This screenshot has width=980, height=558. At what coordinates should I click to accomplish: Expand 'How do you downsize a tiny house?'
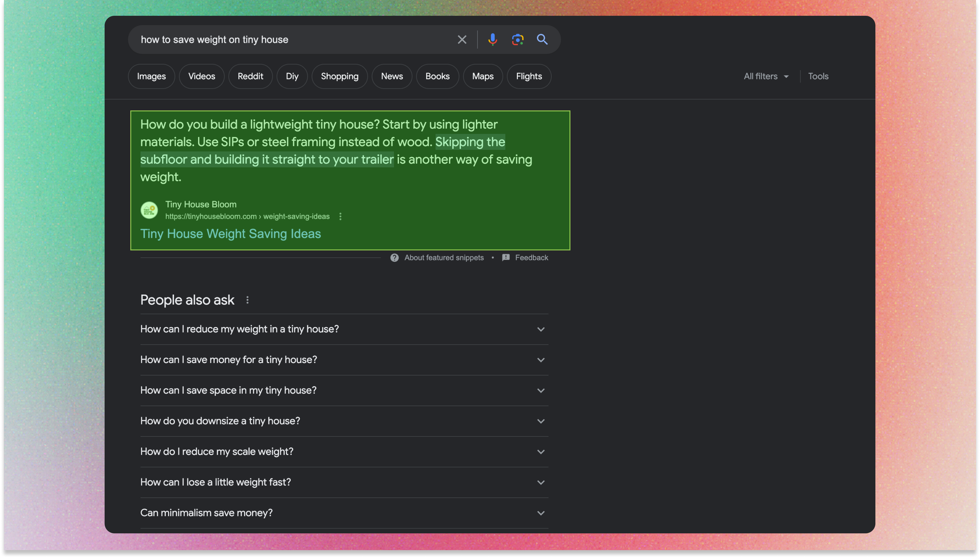540,421
